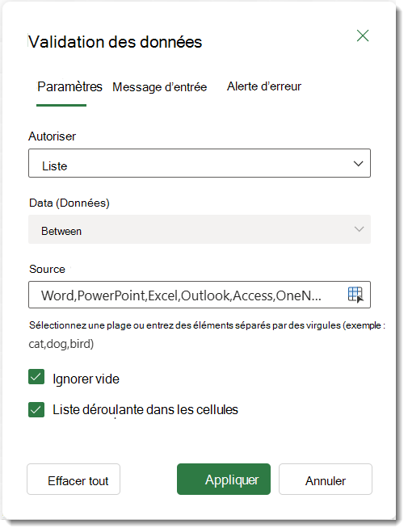This screenshot has width=408, height=532.
Task: Click the Ignorer vide label text
Action: pyautogui.click(x=86, y=379)
